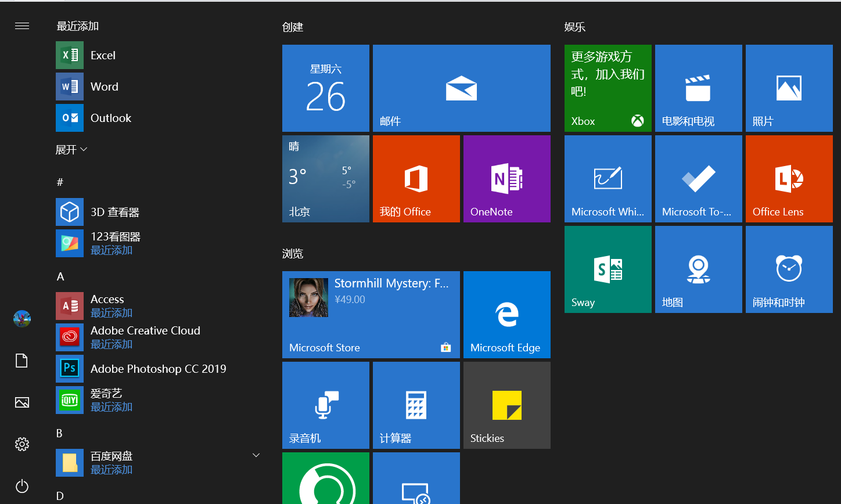The width and height of the screenshot is (841, 504).
Task: Open 闹钟和时钟 tile
Action: pyautogui.click(x=789, y=269)
